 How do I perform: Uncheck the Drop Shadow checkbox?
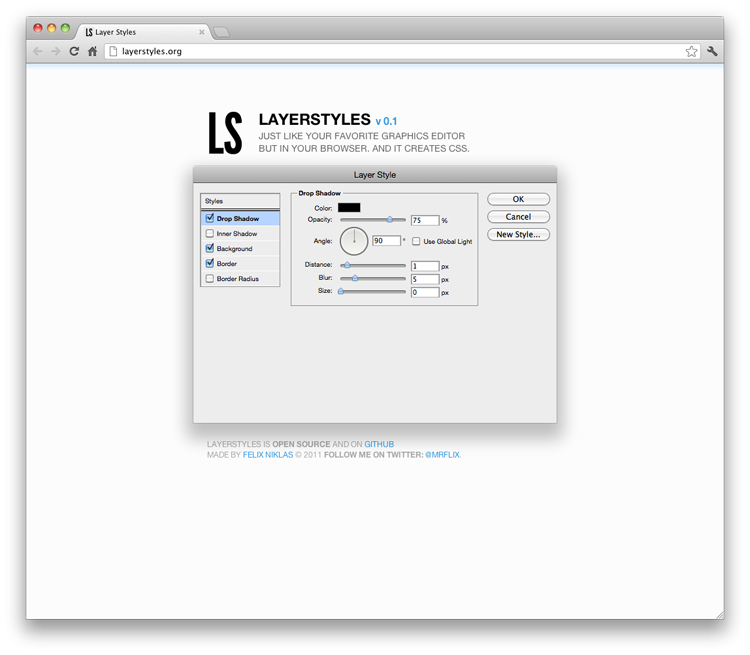[210, 218]
